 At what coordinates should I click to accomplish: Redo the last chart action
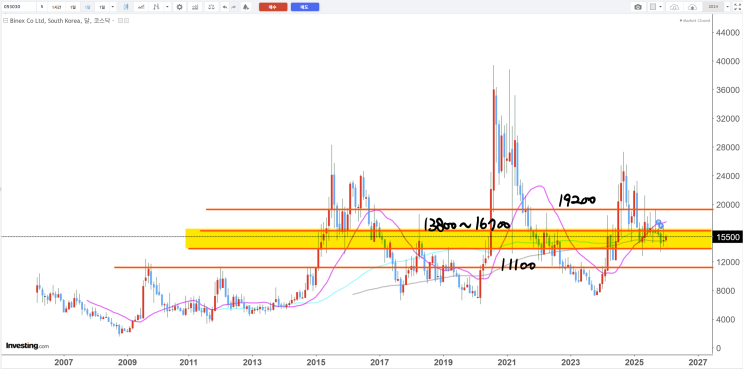pos(233,7)
